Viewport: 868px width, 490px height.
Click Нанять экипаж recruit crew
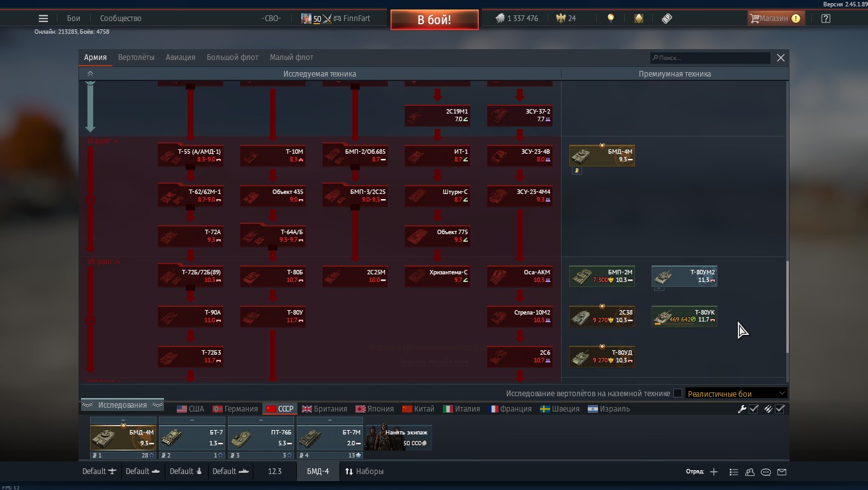pos(399,438)
